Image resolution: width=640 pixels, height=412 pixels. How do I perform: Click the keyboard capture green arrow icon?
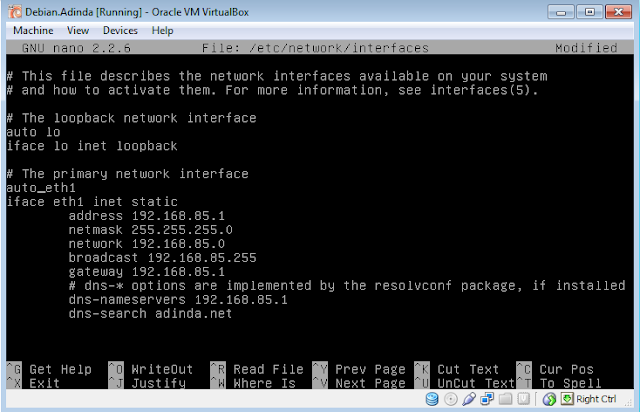coord(567,399)
